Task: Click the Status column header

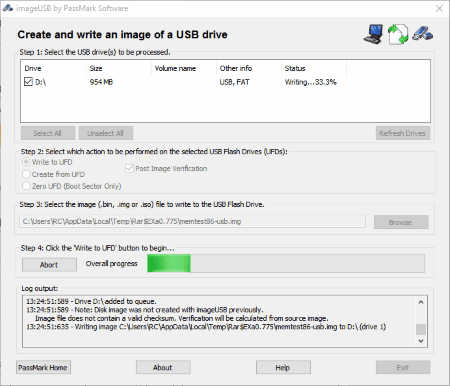Action: [314, 68]
